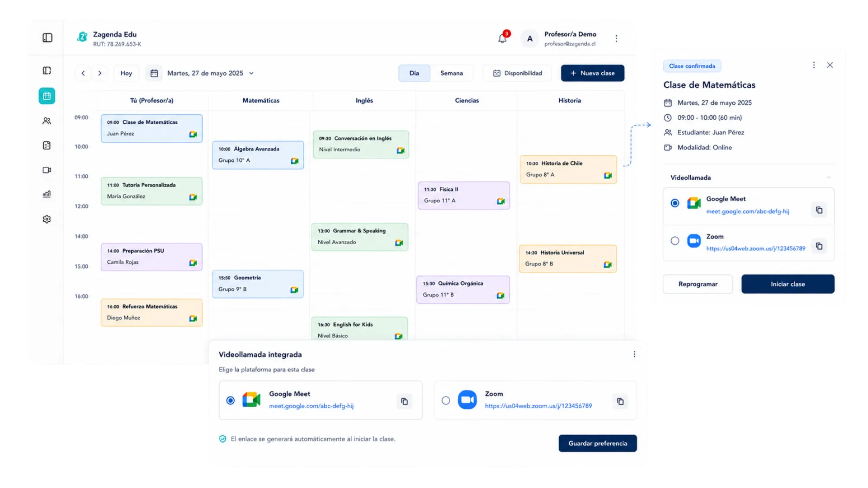868x488 pixels.
Task: Expand the date dropdown next to Martes, 27 de mayo
Action: click(x=251, y=73)
